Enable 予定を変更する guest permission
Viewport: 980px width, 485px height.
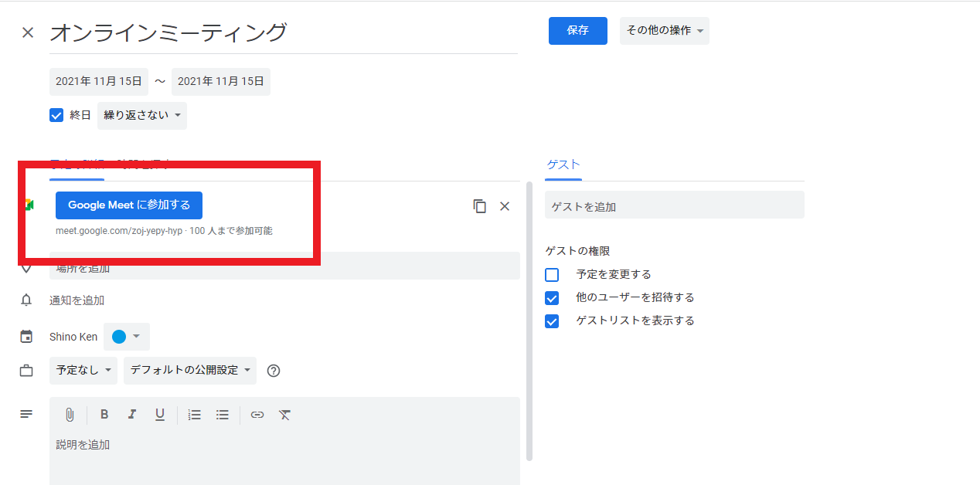tap(552, 274)
